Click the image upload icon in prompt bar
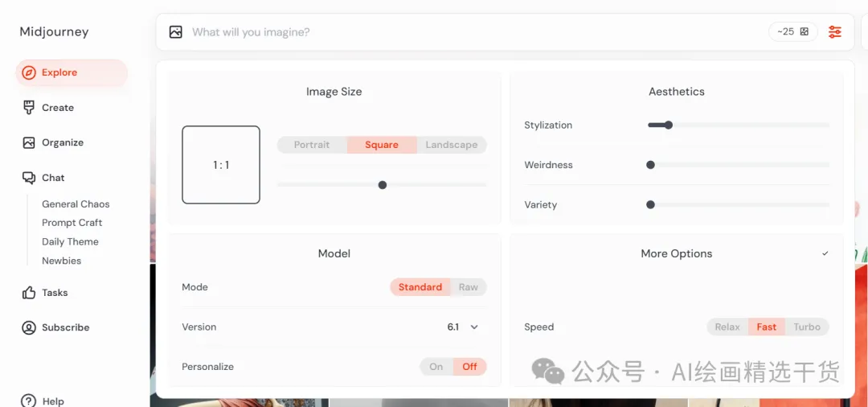 175,32
